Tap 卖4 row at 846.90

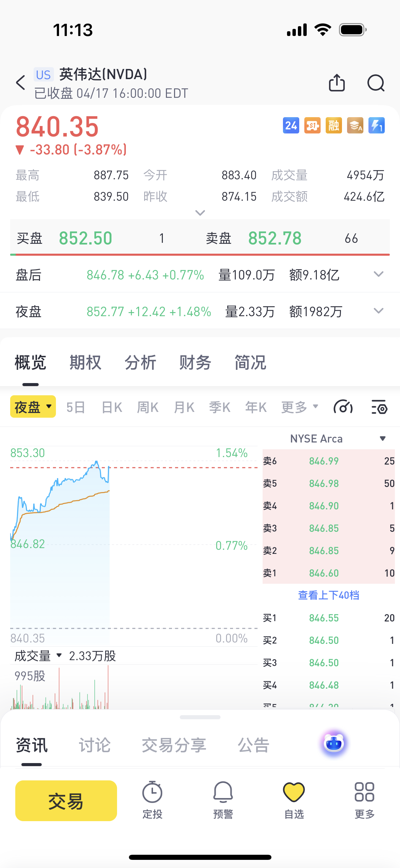click(329, 506)
